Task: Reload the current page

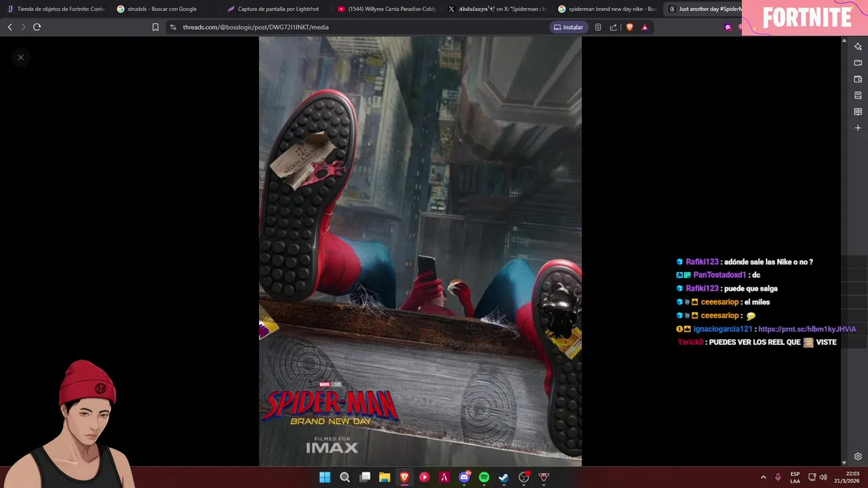Action: tap(37, 27)
